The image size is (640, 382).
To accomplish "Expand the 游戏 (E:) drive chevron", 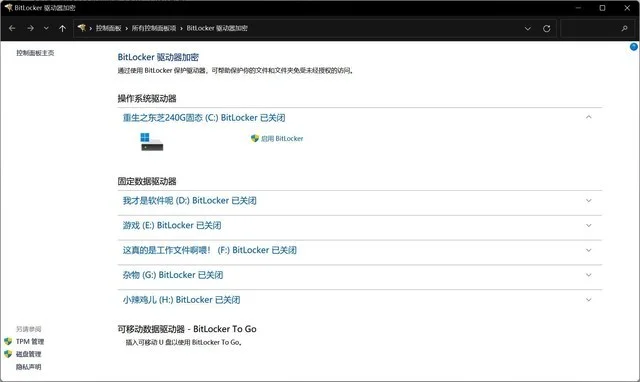I will pyautogui.click(x=589, y=225).
